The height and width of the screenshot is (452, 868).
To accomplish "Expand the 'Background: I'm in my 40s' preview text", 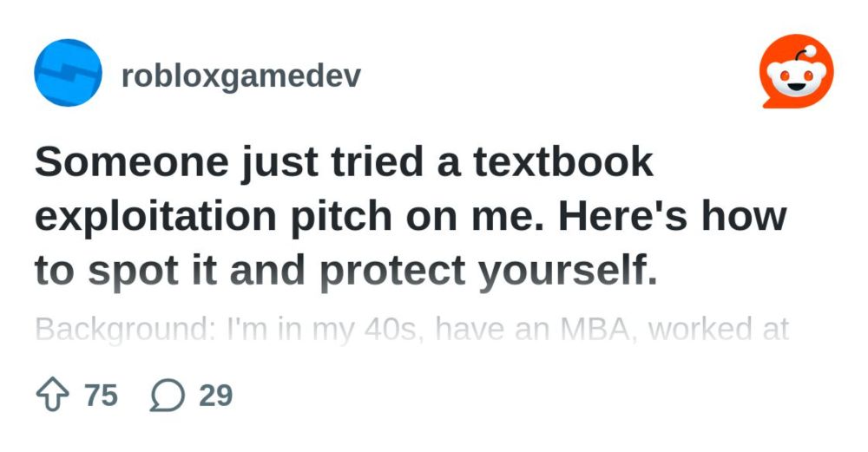I will tap(412, 331).
